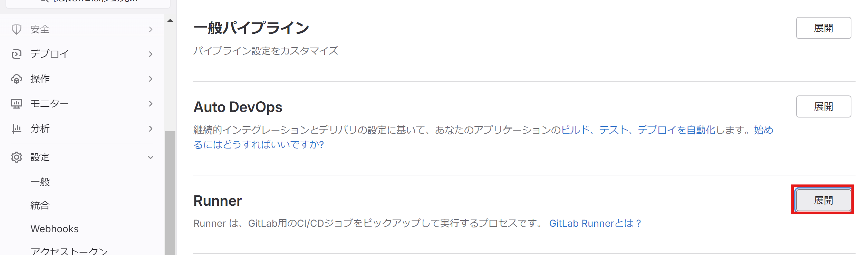Open the 一般 settings submenu item
Screen dimensions: 868x255
[x=40, y=182]
